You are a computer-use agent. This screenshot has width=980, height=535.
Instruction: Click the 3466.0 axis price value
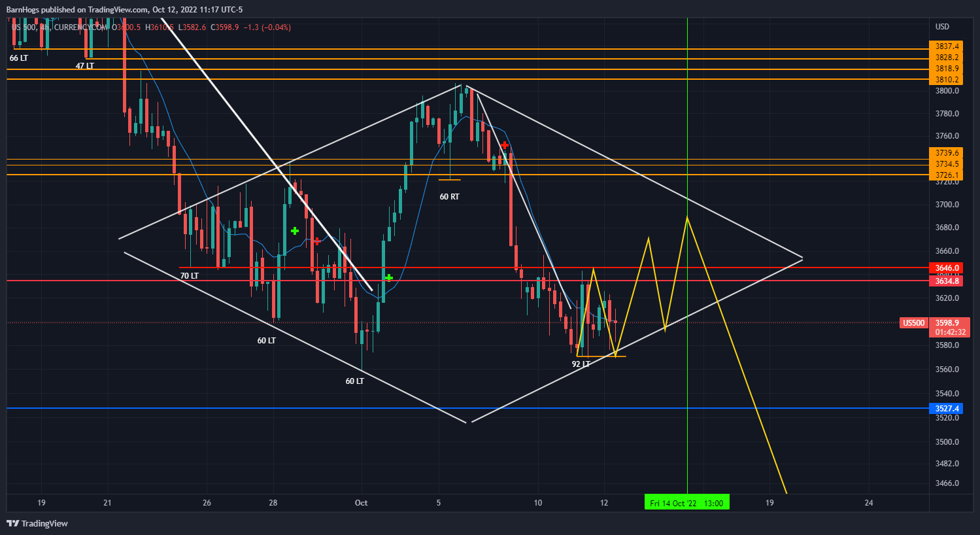click(x=947, y=483)
